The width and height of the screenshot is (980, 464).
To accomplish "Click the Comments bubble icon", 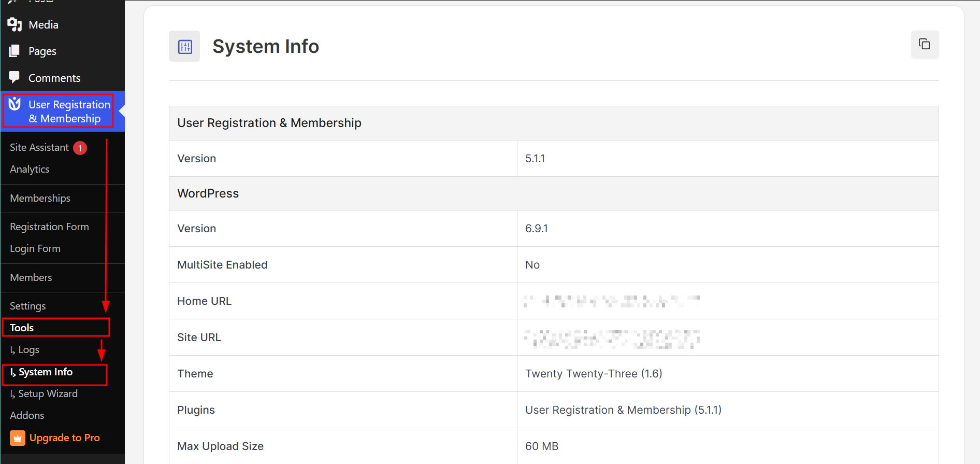I will point(15,77).
